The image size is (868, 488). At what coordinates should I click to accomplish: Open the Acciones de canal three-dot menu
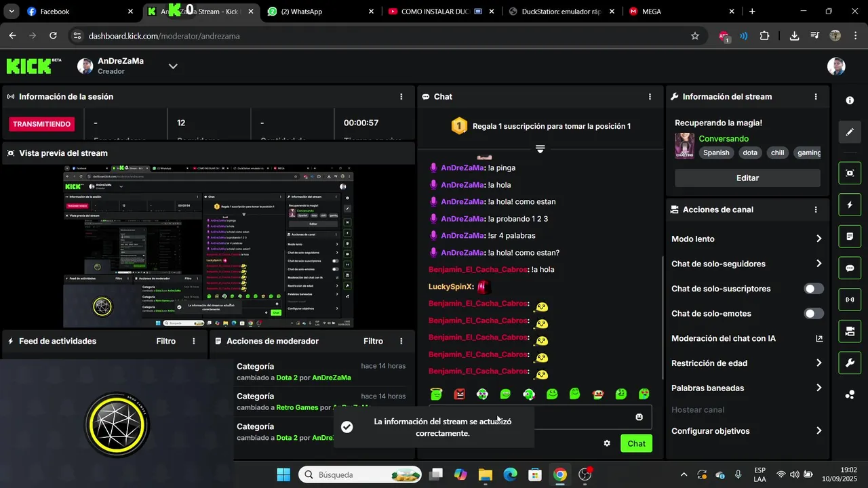(816, 210)
